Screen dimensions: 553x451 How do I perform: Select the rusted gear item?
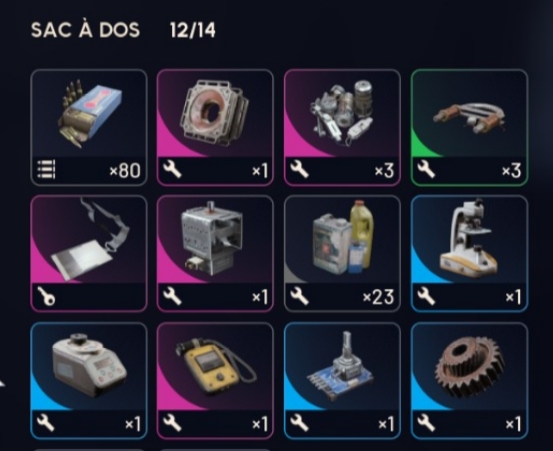[469, 380]
